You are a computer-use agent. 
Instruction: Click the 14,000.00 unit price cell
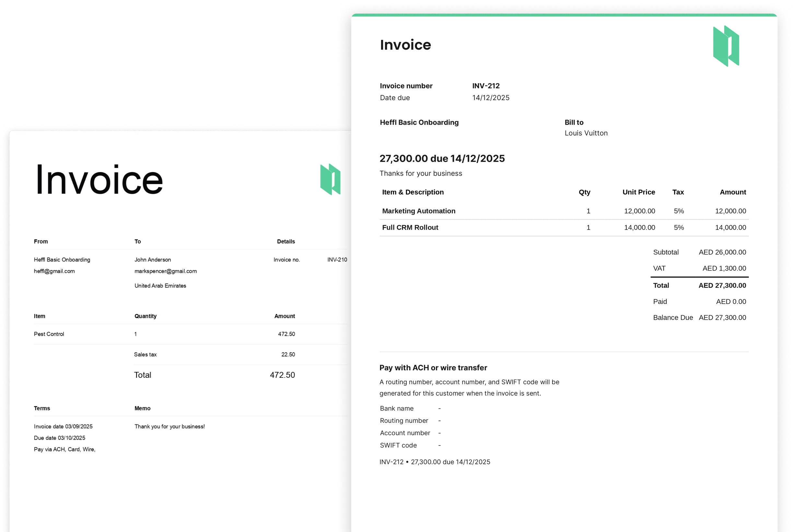click(x=639, y=227)
